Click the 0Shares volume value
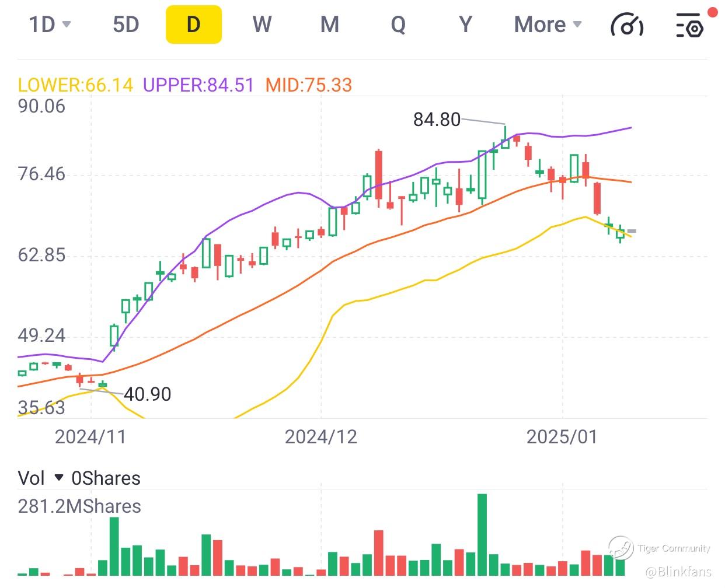This screenshot has width=725, height=588. pyautogui.click(x=106, y=478)
